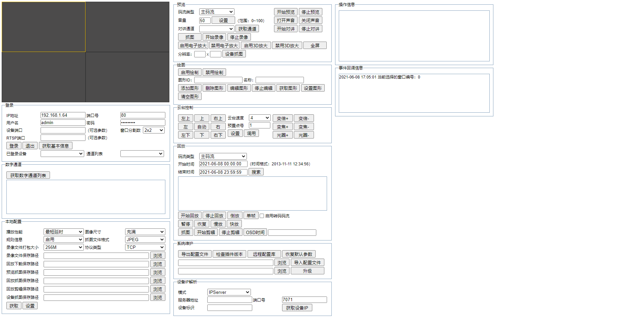The height and width of the screenshot is (325, 644).
Task: Click the 开始预览 (Start Preview) button
Action: click(285, 11)
